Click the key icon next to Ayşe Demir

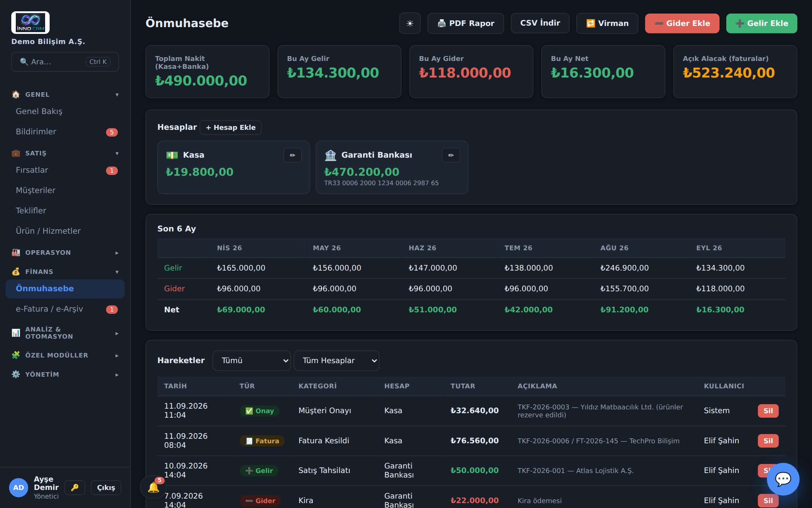point(75,488)
